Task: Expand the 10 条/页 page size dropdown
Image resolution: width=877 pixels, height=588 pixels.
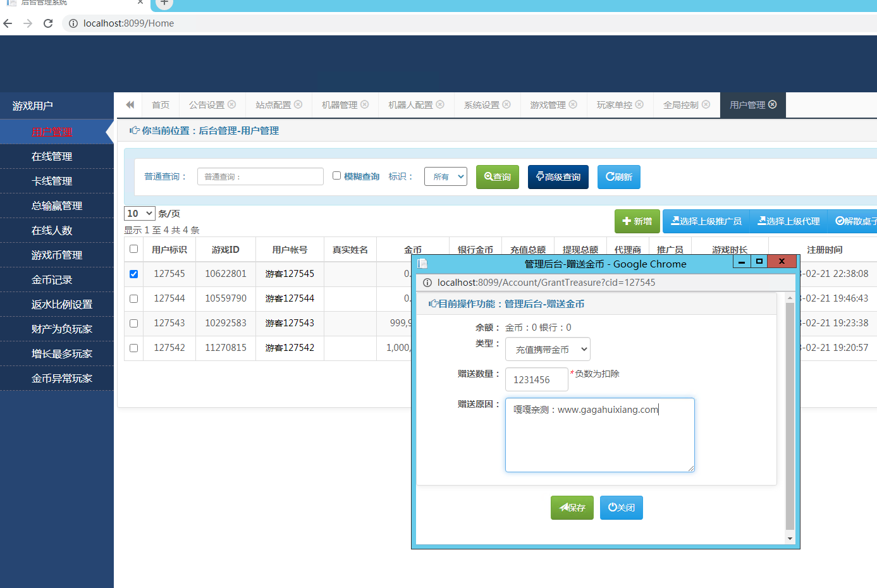Action: [140, 214]
